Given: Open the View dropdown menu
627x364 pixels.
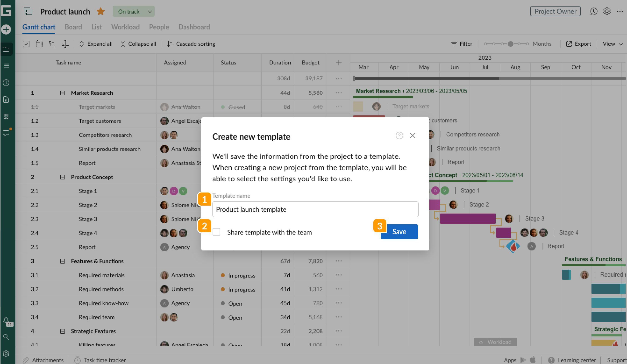Looking at the screenshot, I should point(612,44).
